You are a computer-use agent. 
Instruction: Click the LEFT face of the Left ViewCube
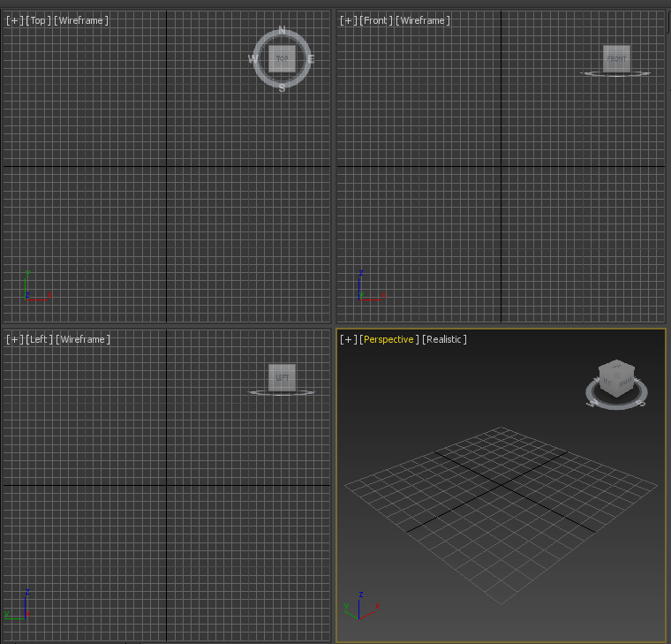(x=282, y=378)
